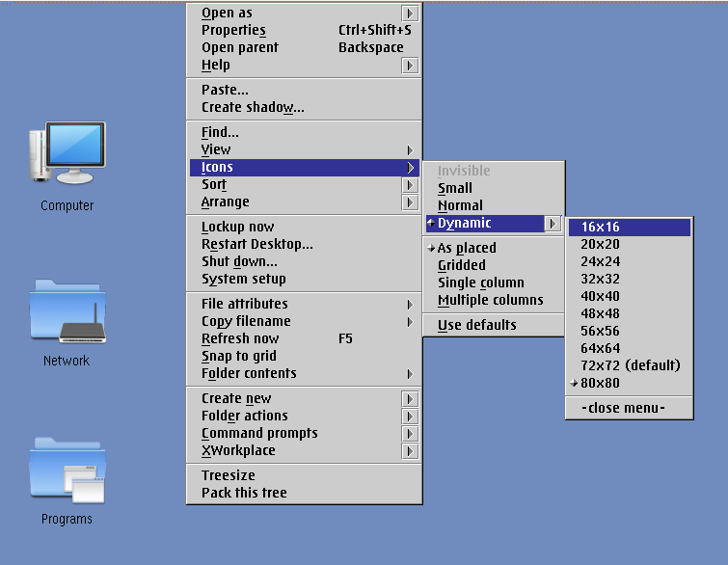Open the View submenu arrow
Viewport: 728px width, 565px height.
pos(410,150)
